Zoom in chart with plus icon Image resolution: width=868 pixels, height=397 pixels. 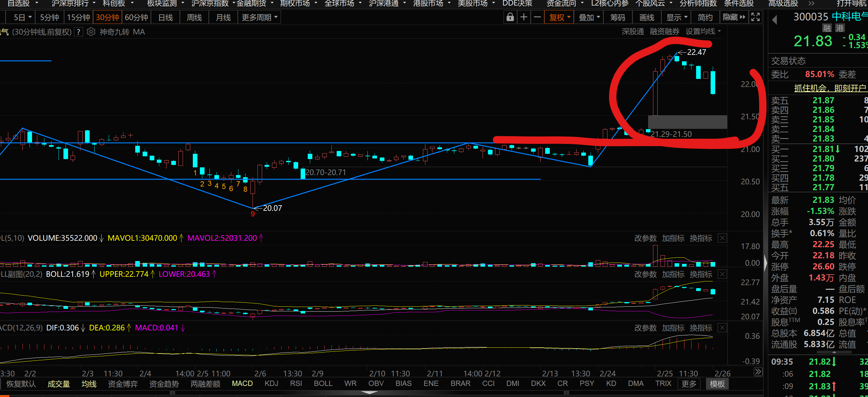pos(524,17)
